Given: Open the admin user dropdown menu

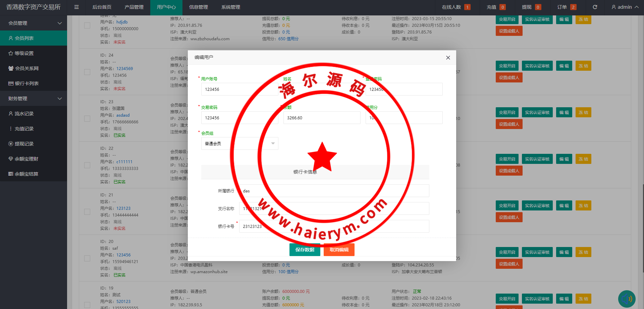Looking at the screenshot, I should pyautogui.click(x=625, y=7).
